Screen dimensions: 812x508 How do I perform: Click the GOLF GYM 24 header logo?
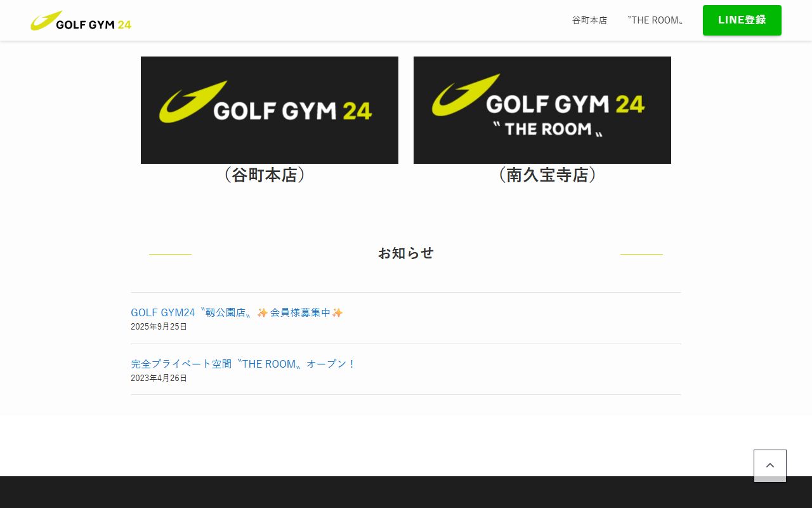coord(81,20)
